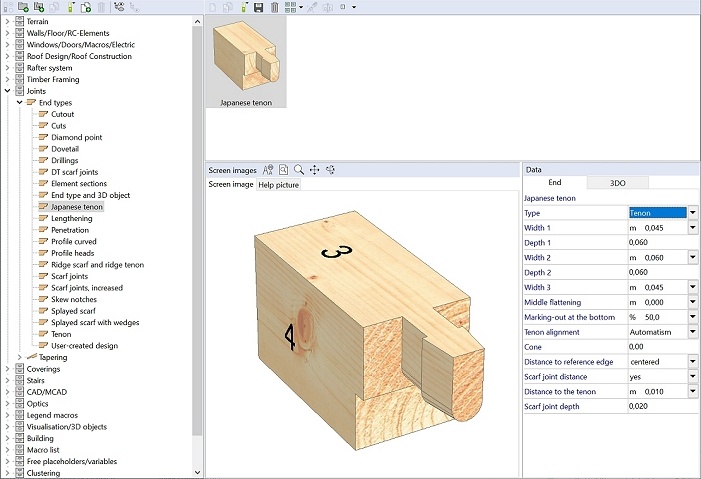701x479 pixels.
Task: Expand the Tapering node
Action: tap(19, 357)
